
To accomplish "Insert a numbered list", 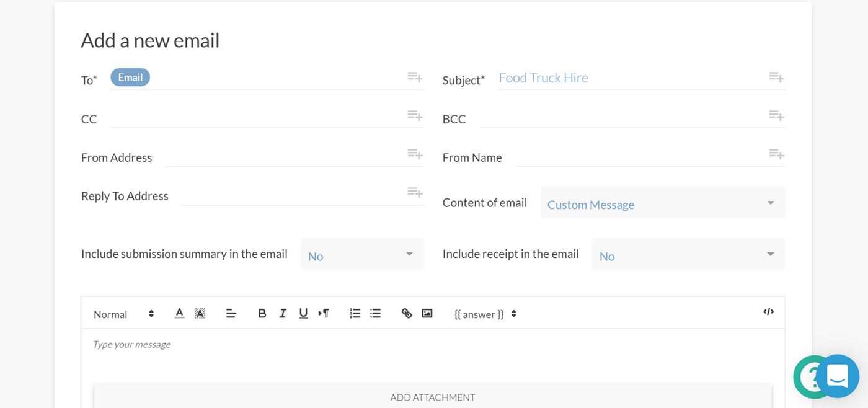I will 355,314.
